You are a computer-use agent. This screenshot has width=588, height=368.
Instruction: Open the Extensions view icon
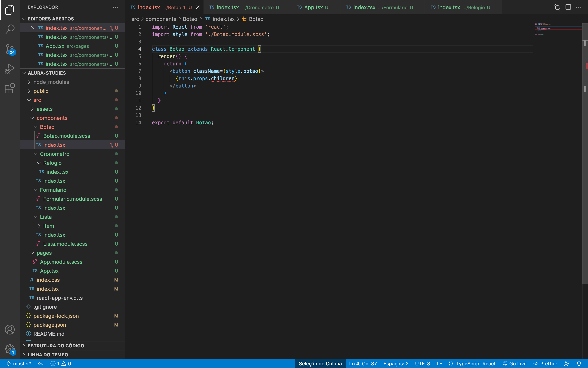pyautogui.click(x=10, y=88)
